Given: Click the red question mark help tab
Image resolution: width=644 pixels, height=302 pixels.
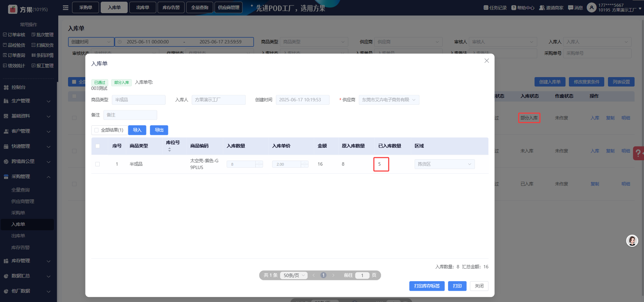Looking at the screenshot, I should [x=638, y=153].
